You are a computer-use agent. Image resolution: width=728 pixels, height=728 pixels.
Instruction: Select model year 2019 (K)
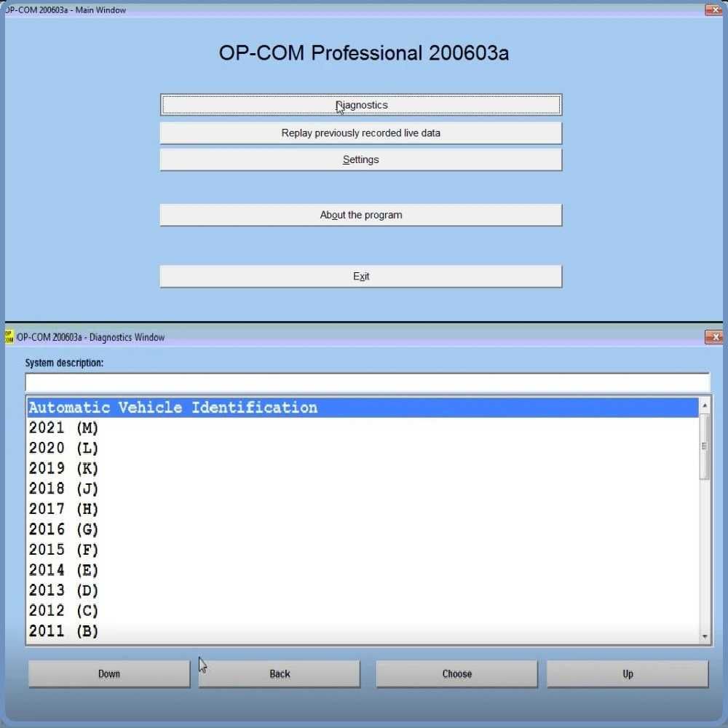point(363,468)
